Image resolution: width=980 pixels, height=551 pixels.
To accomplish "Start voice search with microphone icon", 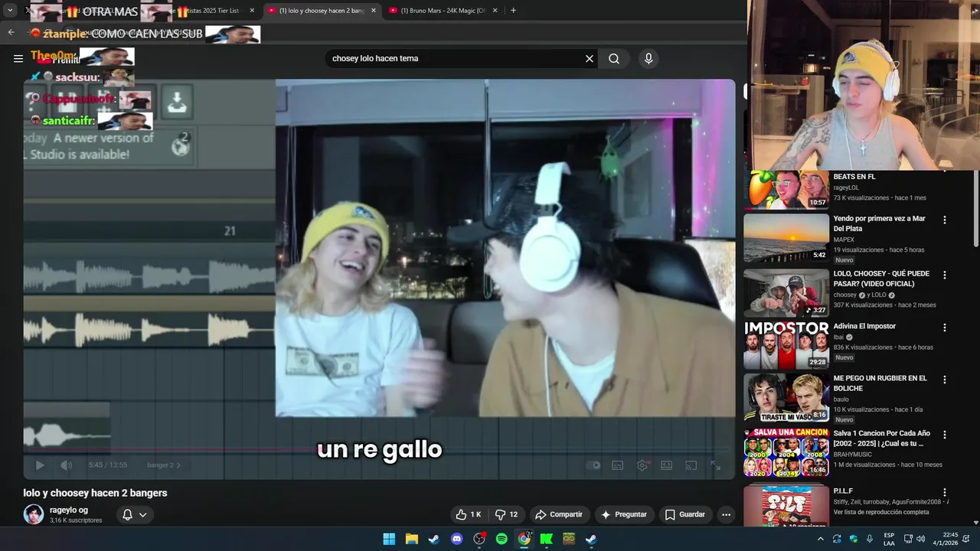I will click(x=648, y=58).
